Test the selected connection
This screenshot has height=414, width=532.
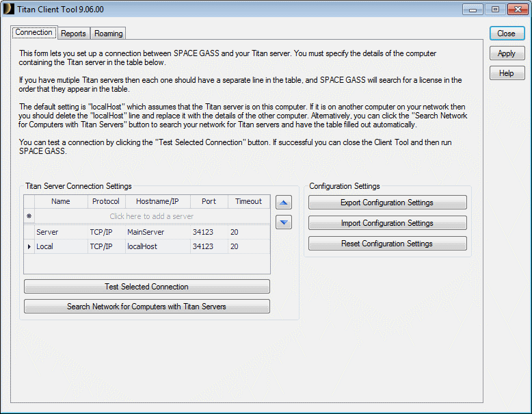pos(147,287)
